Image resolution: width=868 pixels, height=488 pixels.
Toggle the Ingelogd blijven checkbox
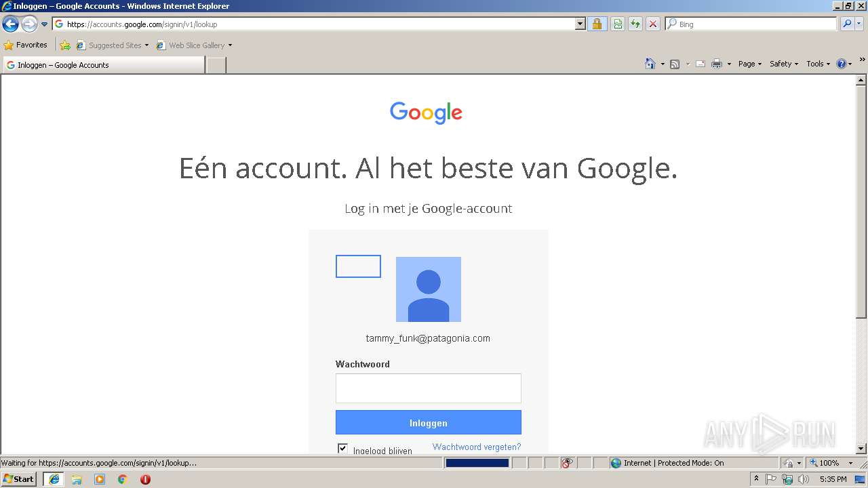pos(342,448)
